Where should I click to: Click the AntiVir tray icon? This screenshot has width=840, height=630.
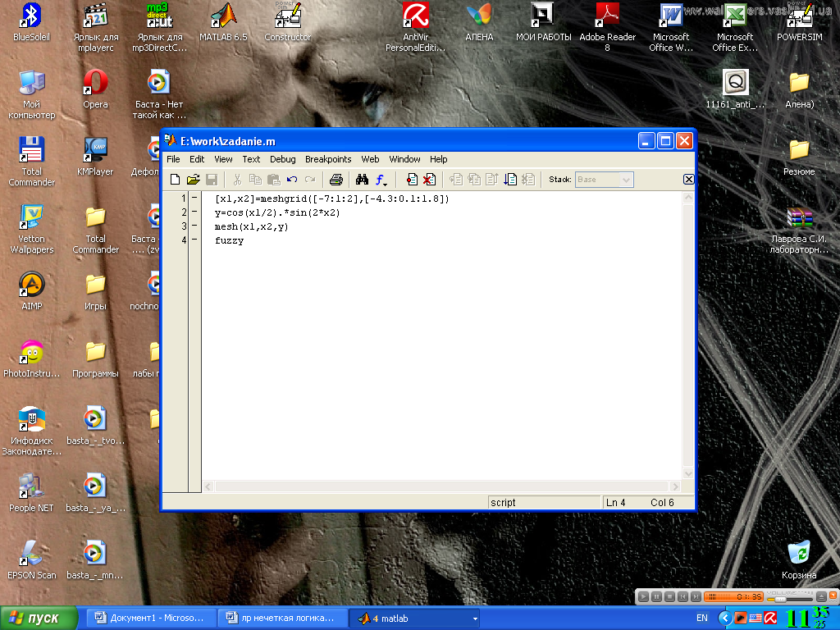770,619
